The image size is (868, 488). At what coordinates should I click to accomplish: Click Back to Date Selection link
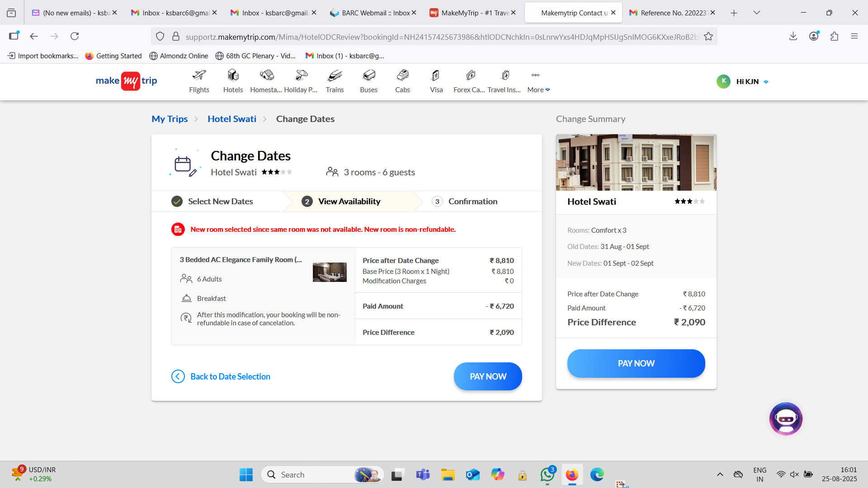click(x=230, y=376)
